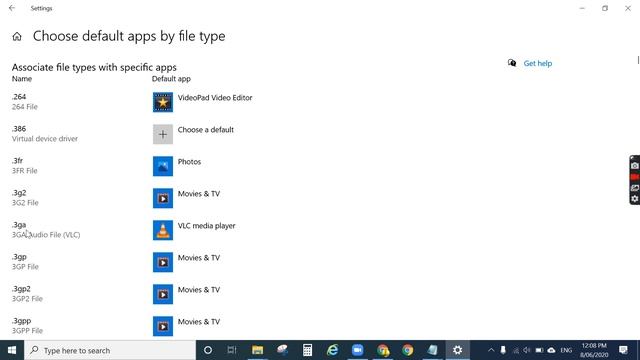Click the plus icon for .386 default

pyautogui.click(x=163, y=134)
